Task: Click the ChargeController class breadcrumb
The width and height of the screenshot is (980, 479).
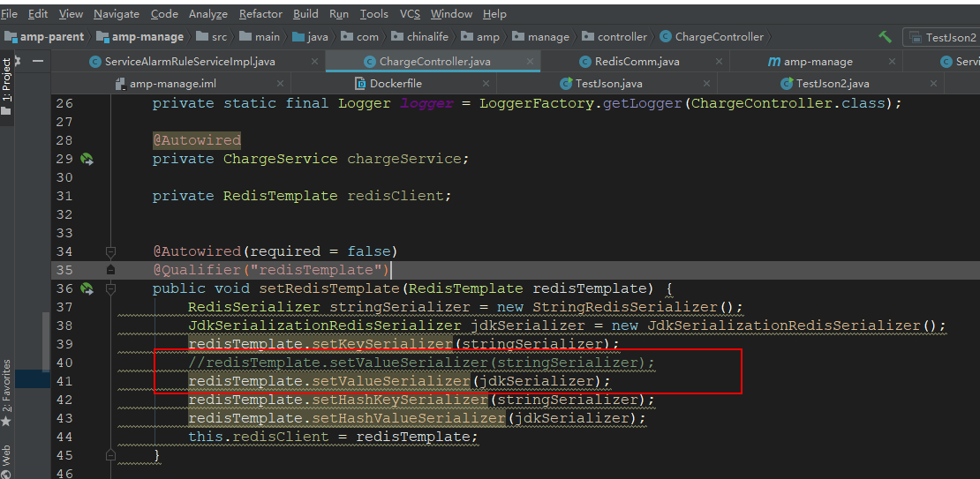Action: tap(712, 37)
